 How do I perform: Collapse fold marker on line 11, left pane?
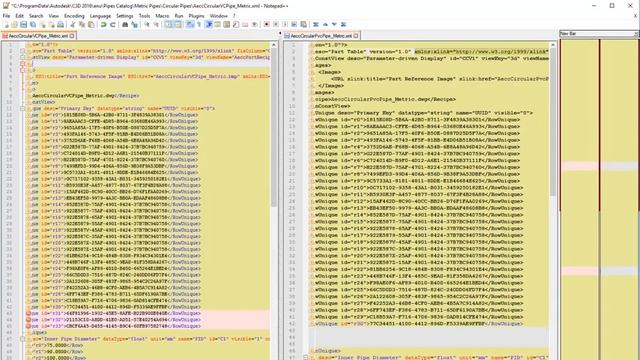coord(23,109)
